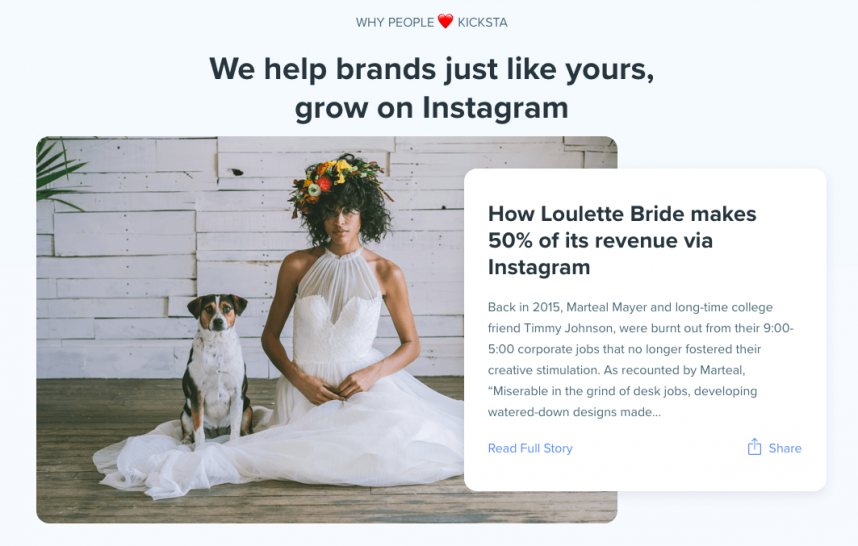Click the dog in the photo

[216, 368]
